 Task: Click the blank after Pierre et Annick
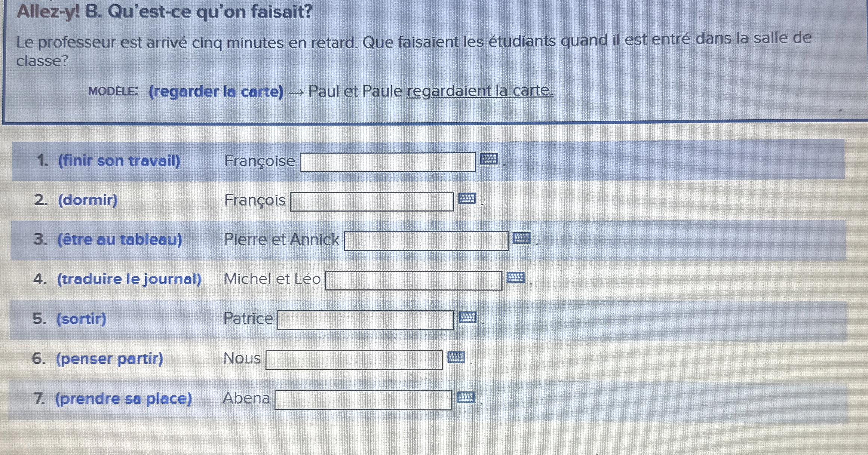[426, 240]
